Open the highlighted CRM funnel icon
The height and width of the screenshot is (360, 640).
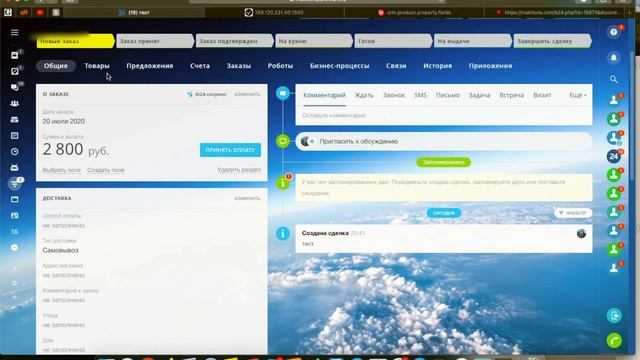[15, 184]
